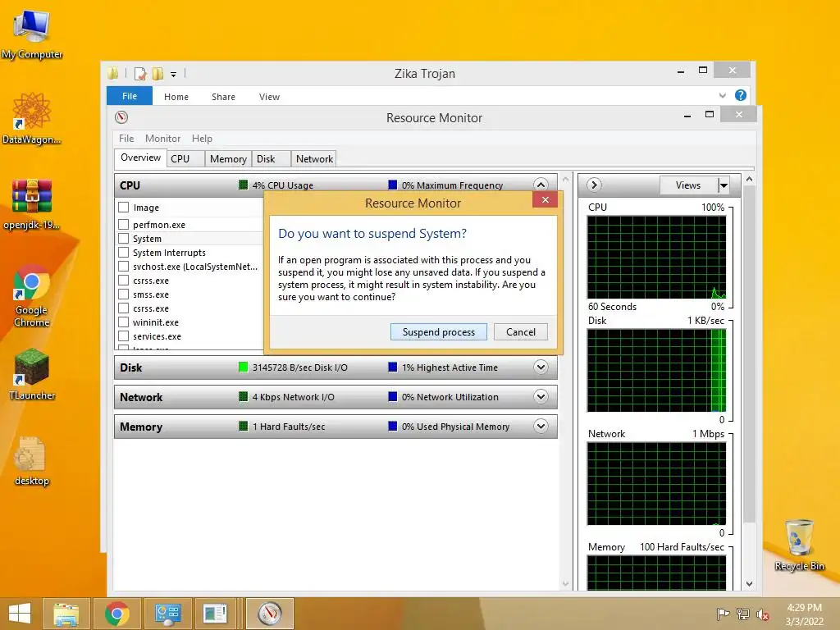Click the Disk section header bar
Viewport: 840px width, 630px height.
pos(336,367)
